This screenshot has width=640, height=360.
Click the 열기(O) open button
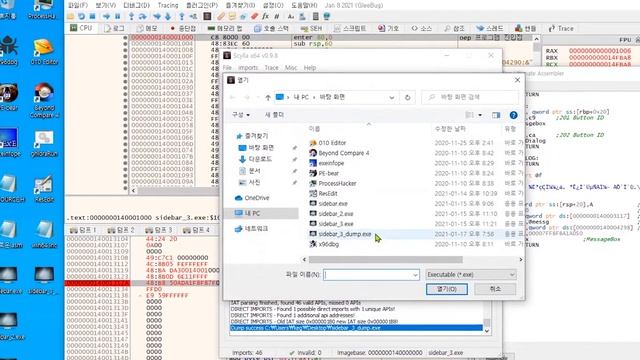tap(447, 289)
